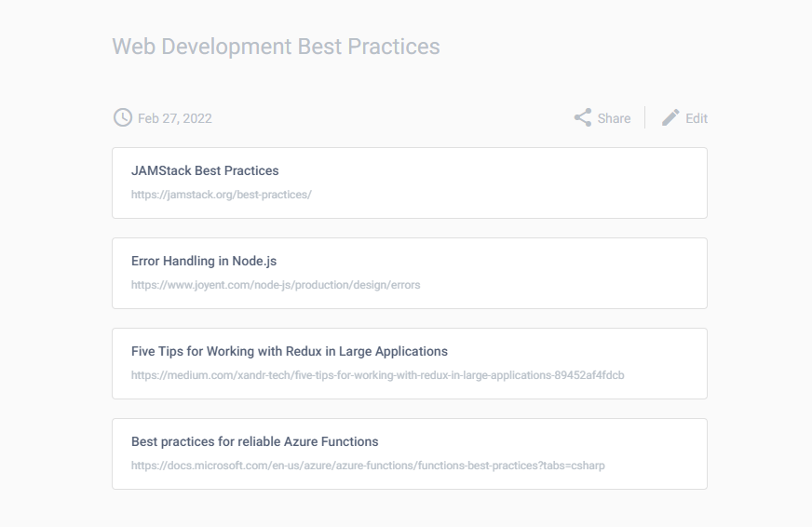
Task: Open the Error Handling in Node.js title
Action: [x=204, y=261]
